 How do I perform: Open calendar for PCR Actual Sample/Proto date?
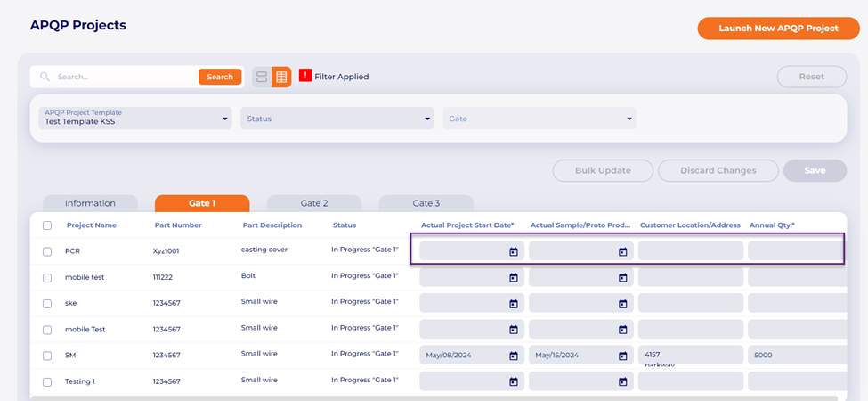622,251
